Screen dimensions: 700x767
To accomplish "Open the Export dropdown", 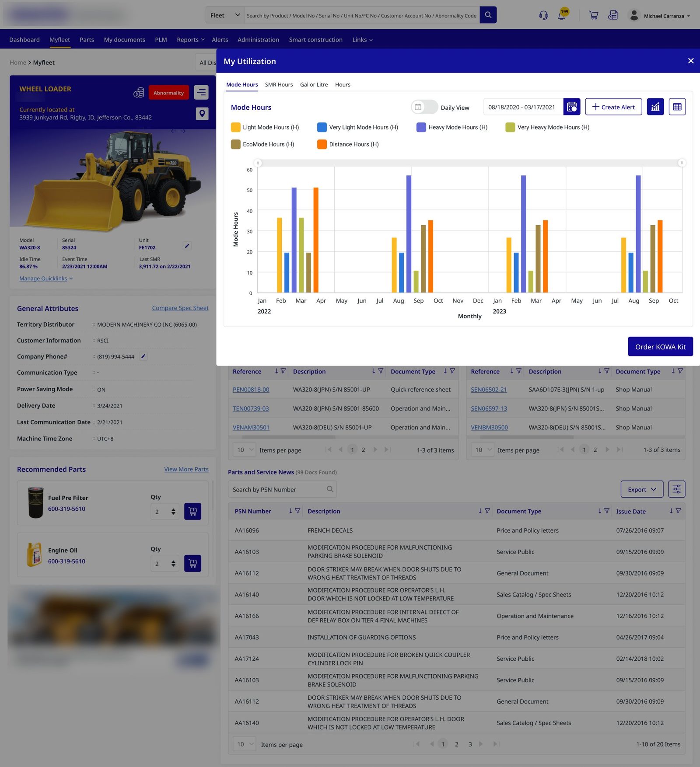I will [641, 489].
